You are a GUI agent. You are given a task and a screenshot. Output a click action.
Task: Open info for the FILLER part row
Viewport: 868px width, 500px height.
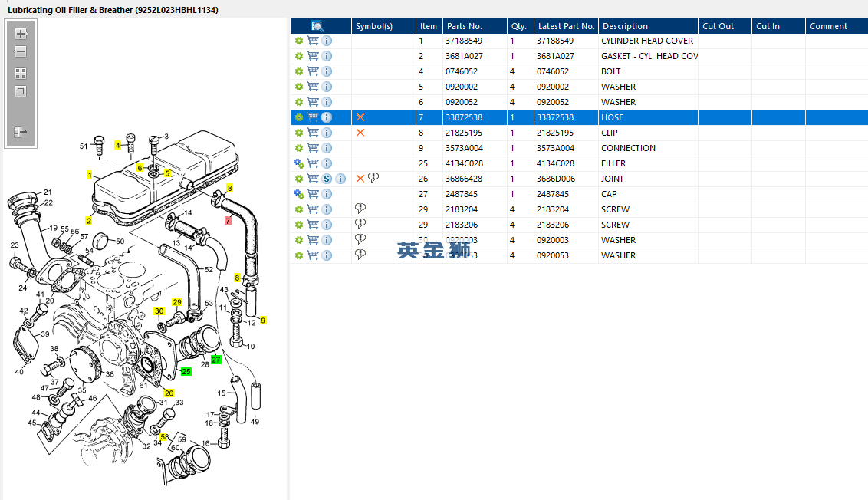[327, 163]
